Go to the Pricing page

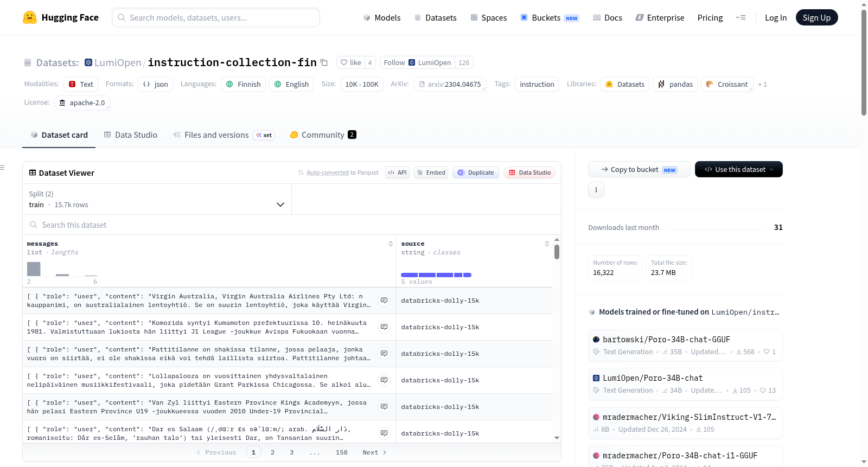pos(710,17)
